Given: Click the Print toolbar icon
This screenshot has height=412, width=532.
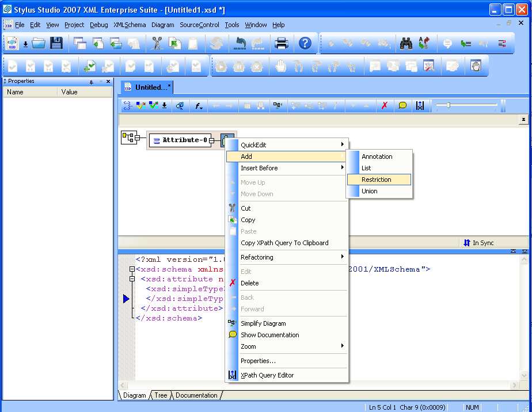Looking at the screenshot, I should [x=281, y=43].
